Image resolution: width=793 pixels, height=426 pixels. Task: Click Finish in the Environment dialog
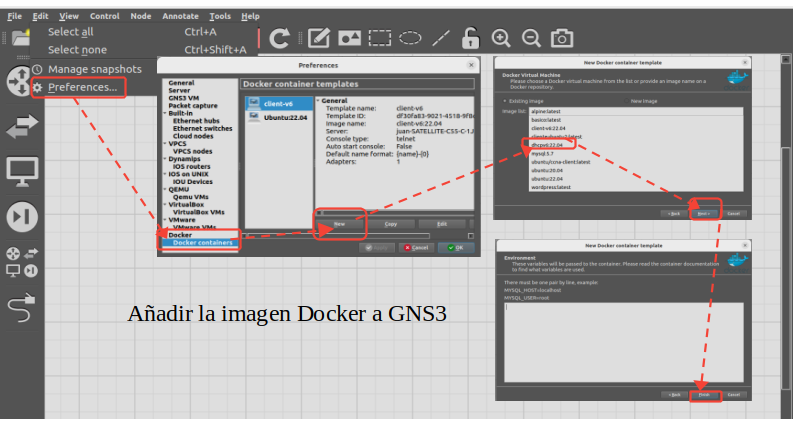(704, 394)
